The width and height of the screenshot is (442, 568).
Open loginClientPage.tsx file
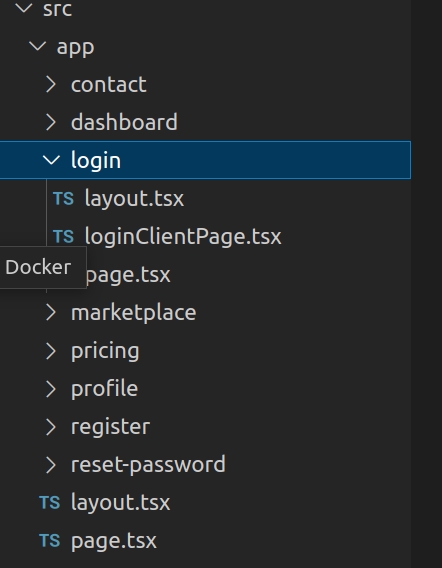point(183,237)
